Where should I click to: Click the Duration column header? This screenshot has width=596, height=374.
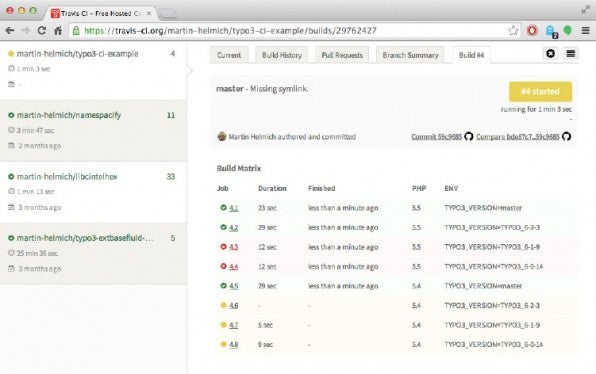[272, 188]
